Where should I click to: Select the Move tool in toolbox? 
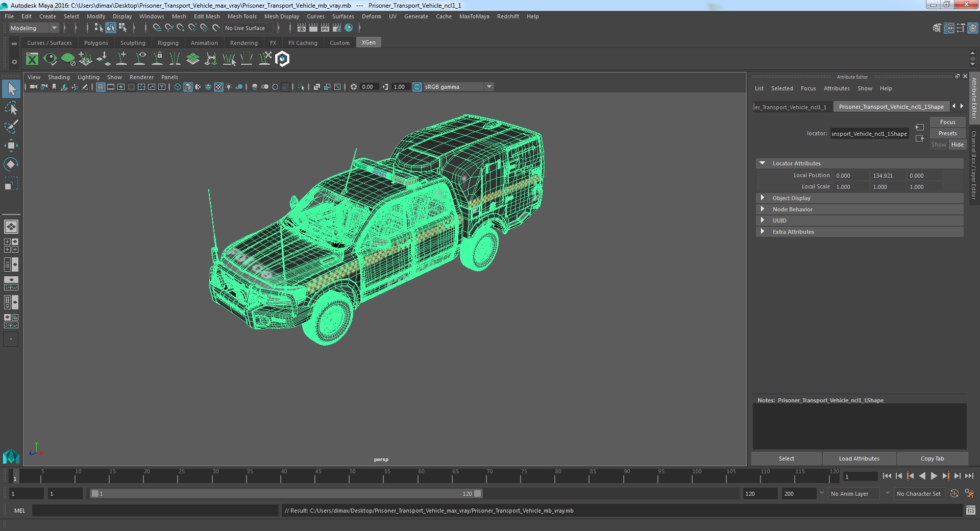(11, 146)
